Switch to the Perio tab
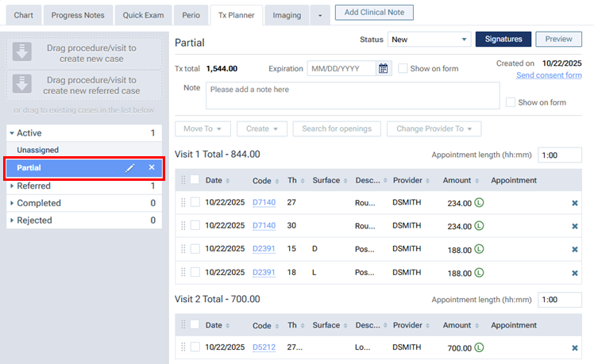Screen dimensions: 594x364 tap(191, 15)
